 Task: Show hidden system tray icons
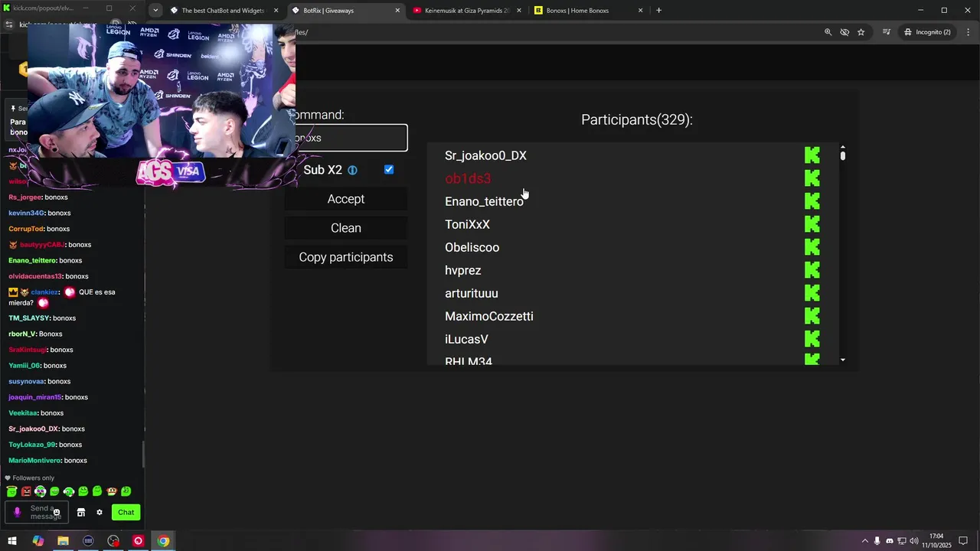point(864,541)
